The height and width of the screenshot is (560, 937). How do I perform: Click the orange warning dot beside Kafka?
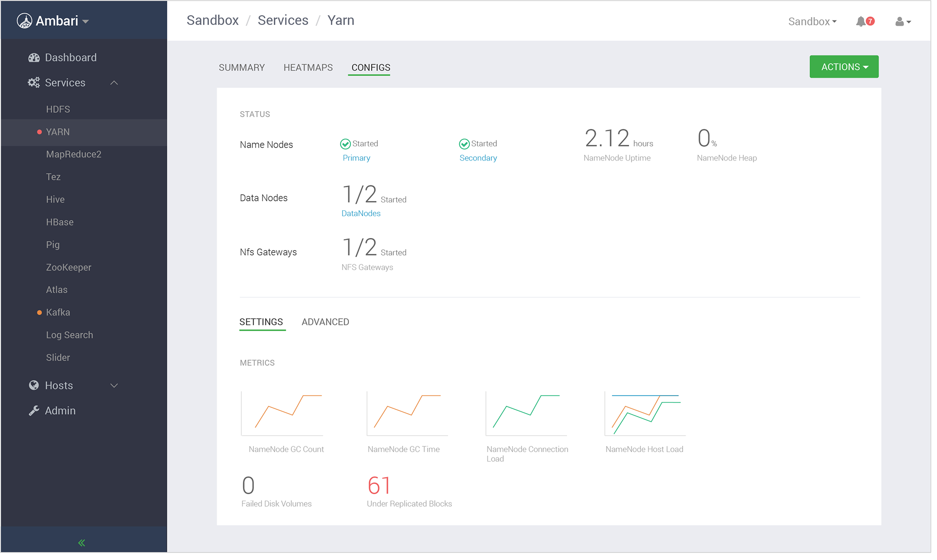[x=40, y=313]
